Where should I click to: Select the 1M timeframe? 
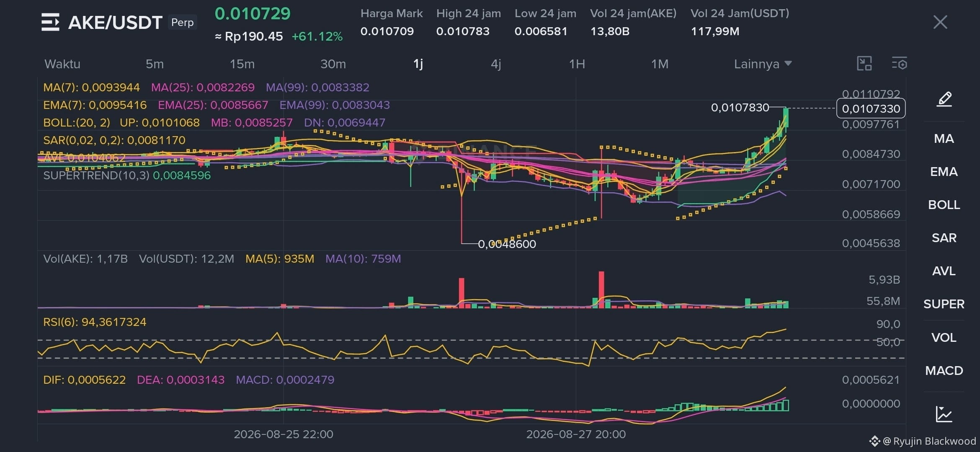pyautogui.click(x=660, y=64)
